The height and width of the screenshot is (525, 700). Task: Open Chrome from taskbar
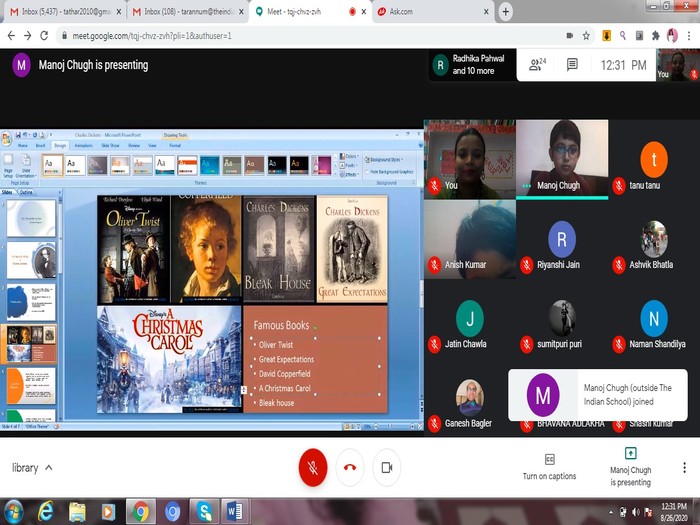(141, 512)
